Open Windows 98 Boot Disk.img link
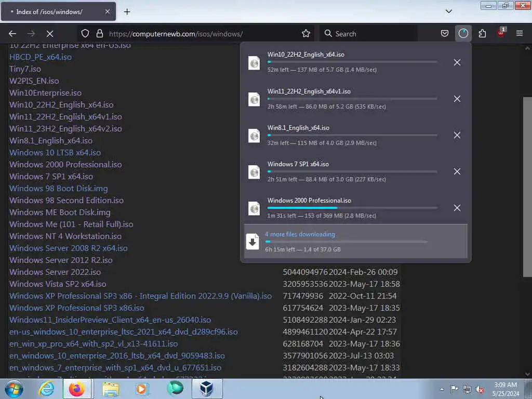The width and height of the screenshot is (532, 399). point(58,188)
